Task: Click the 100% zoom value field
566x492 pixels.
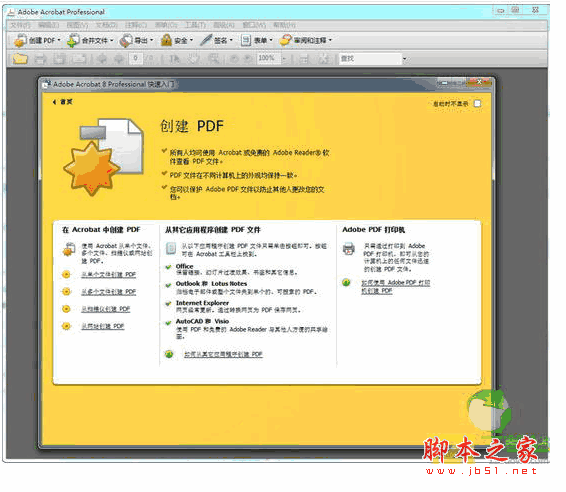Action: (x=269, y=58)
